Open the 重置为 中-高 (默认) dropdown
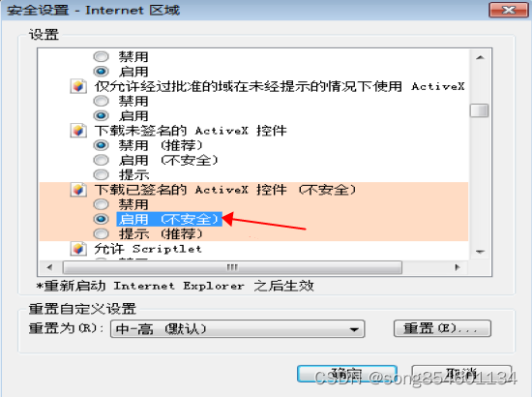The height and width of the screenshot is (397, 532). tap(238, 329)
